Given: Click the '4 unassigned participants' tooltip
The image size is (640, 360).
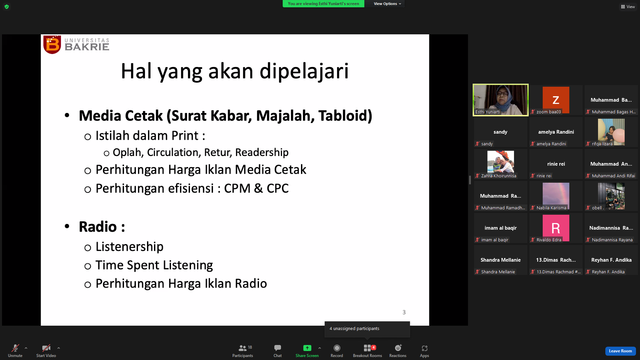Looking at the screenshot, I should (x=367, y=329).
